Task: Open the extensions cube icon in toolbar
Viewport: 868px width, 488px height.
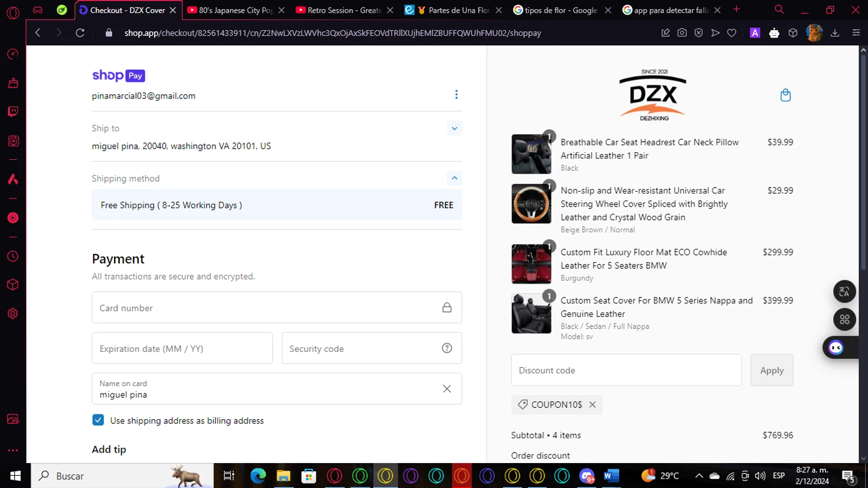Action: point(793,33)
